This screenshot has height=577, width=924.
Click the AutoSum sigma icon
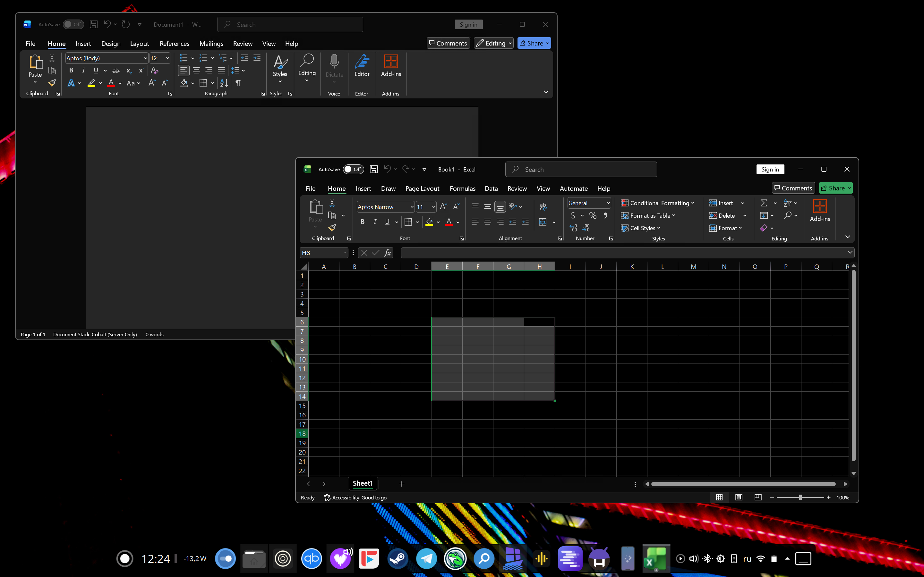pyautogui.click(x=764, y=203)
